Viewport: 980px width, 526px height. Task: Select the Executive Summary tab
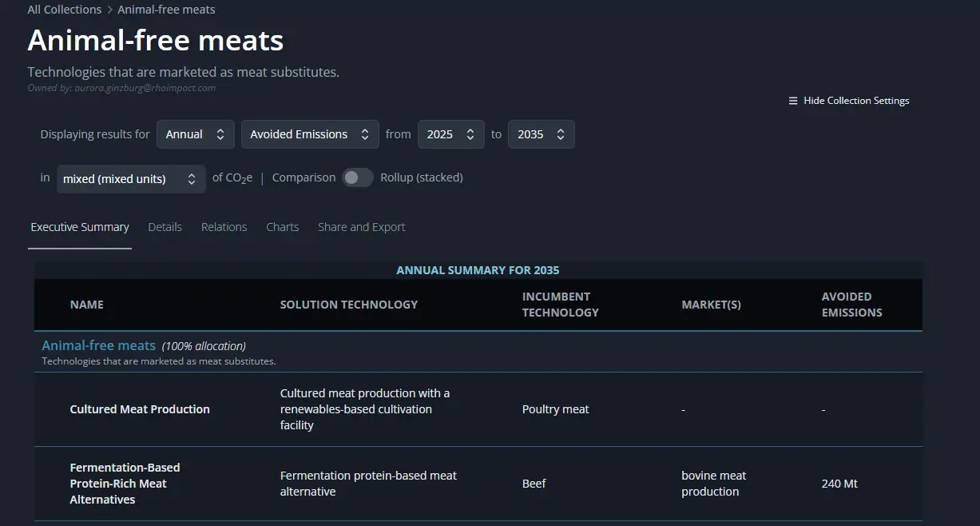(x=80, y=227)
